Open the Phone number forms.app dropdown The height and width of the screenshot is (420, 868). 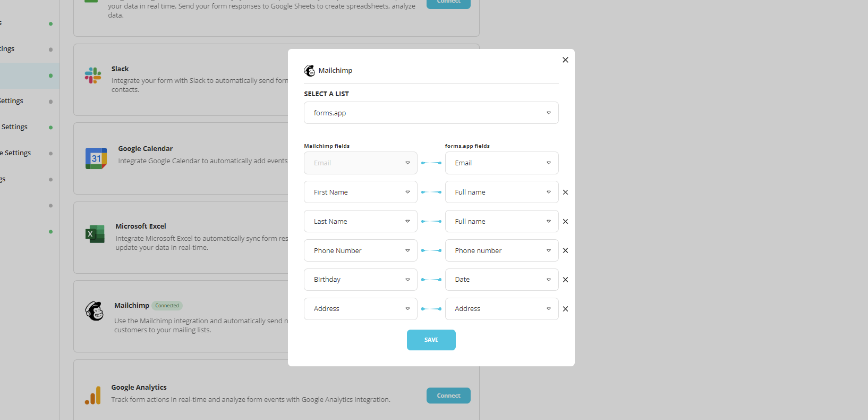[501, 250]
